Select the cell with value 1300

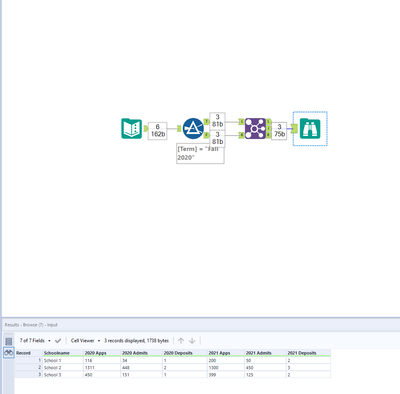tap(226, 368)
